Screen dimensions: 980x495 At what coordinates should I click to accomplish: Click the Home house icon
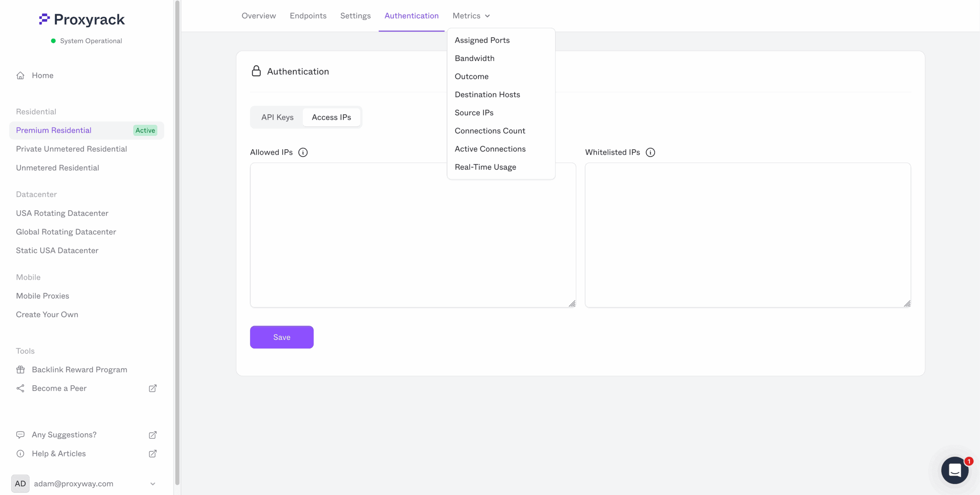[20, 75]
